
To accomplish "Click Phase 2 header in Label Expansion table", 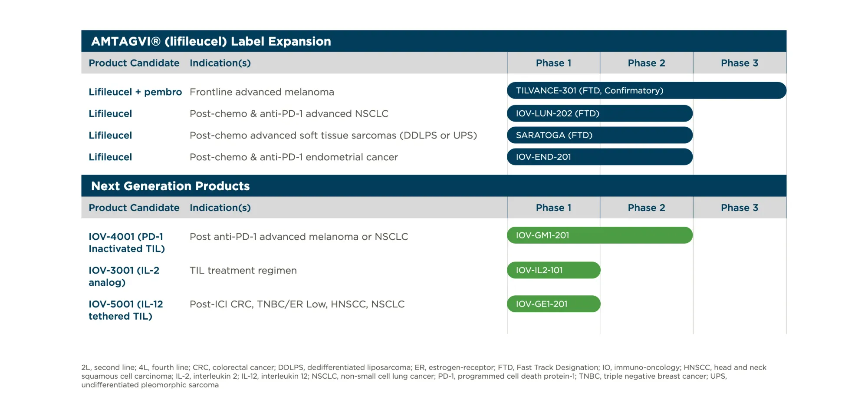I will click(x=646, y=63).
